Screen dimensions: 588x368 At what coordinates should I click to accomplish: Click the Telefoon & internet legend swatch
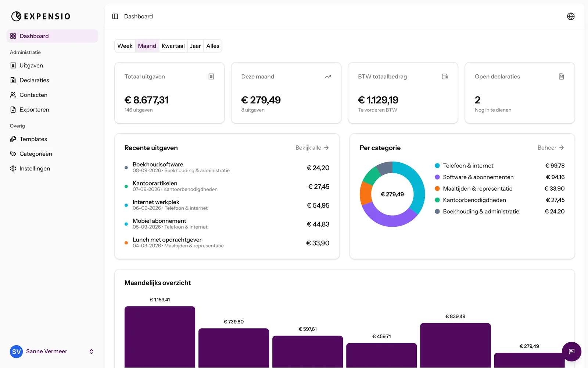[x=437, y=166]
